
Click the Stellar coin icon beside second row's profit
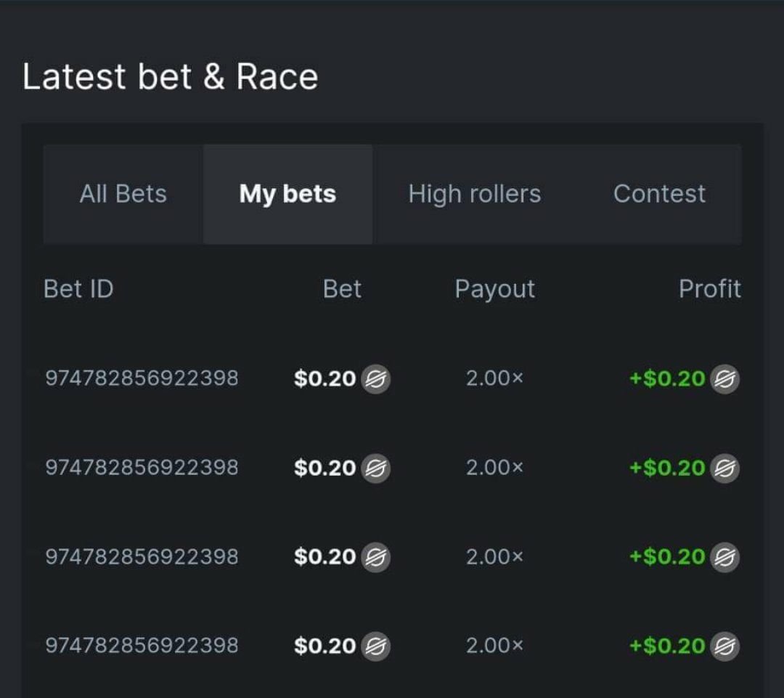point(724,468)
